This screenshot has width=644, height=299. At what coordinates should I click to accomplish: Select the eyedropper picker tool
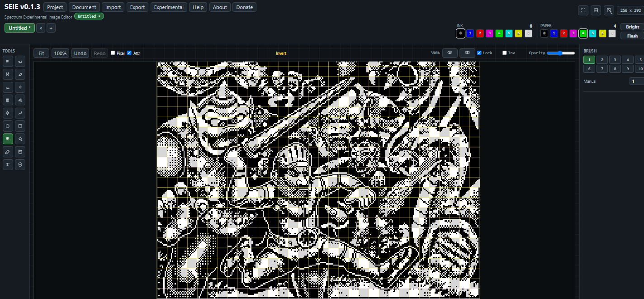(x=8, y=152)
